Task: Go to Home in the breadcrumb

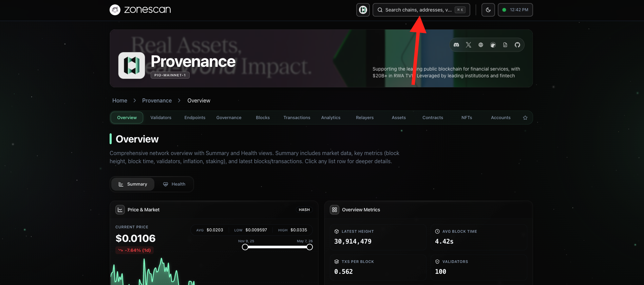Action: point(120,100)
